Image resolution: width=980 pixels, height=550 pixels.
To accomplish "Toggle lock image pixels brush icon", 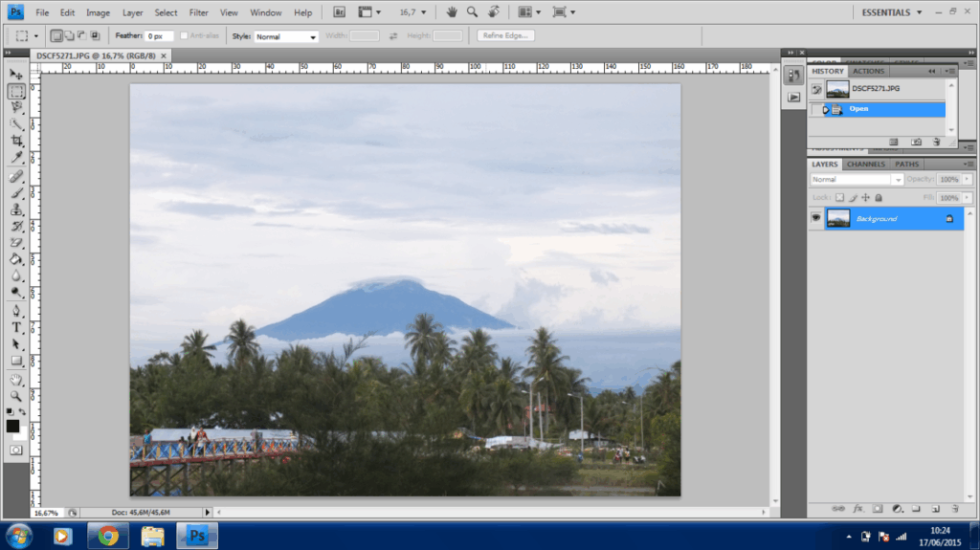I will coord(853,197).
